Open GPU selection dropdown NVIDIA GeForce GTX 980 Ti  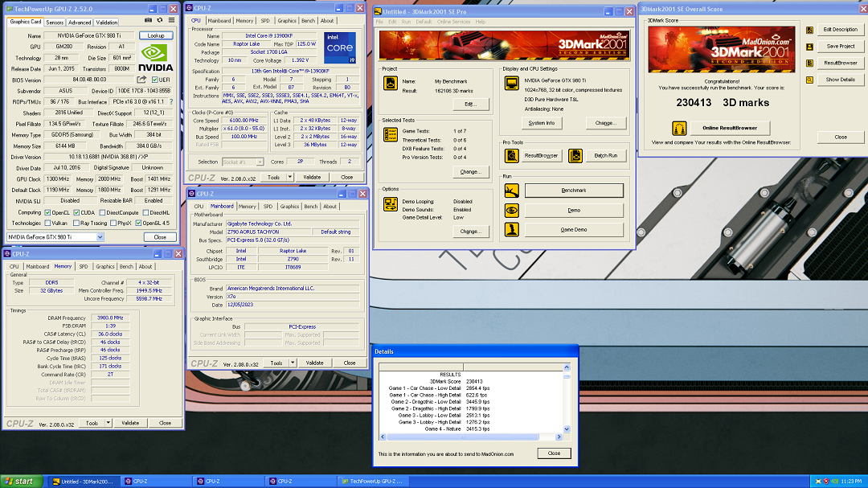pos(55,237)
